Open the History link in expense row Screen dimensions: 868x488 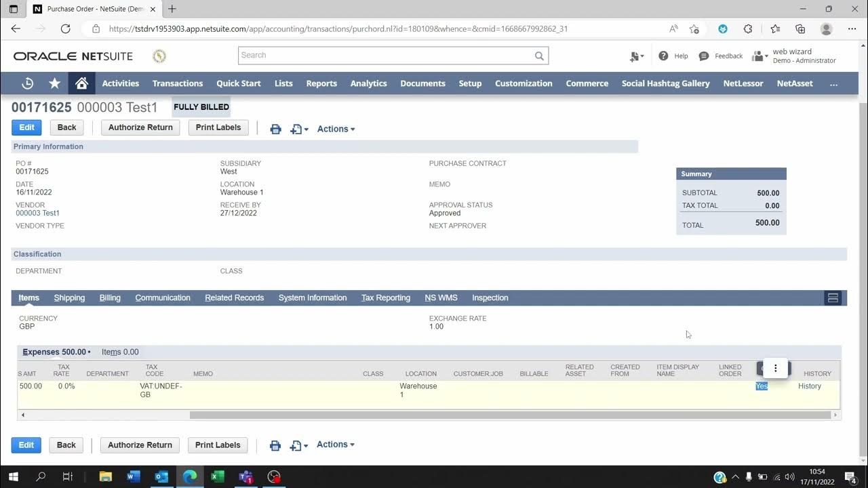coord(810,386)
